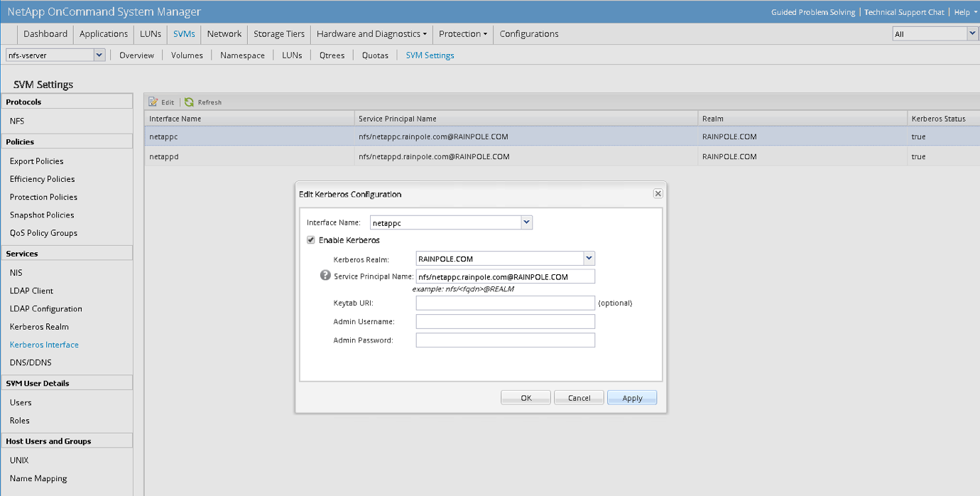Open the nfs-vserver SVM selector
This screenshot has height=496, width=980.
click(99, 55)
